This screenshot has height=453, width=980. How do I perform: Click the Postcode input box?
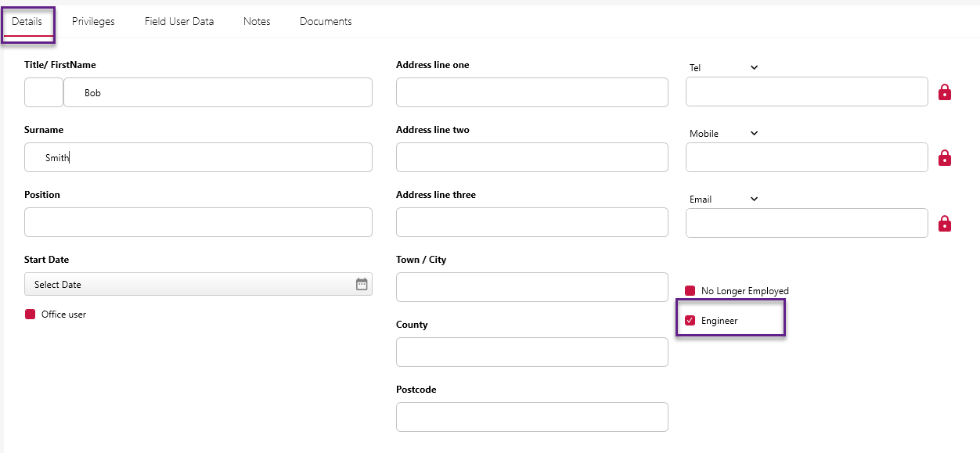(x=531, y=416)
